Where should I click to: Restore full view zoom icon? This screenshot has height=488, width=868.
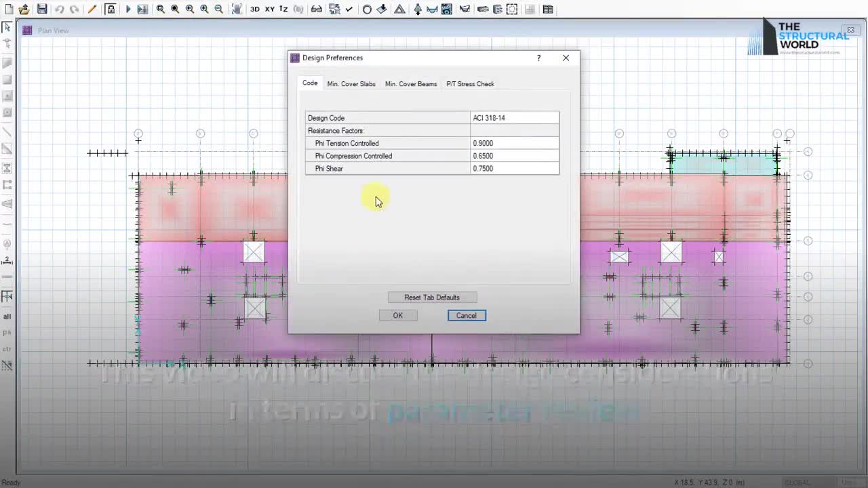coord(175,9)
